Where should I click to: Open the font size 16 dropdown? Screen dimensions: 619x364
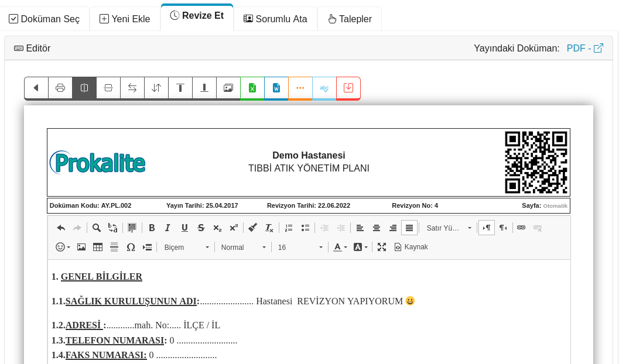pyautogui.click(x=300, y=248)
